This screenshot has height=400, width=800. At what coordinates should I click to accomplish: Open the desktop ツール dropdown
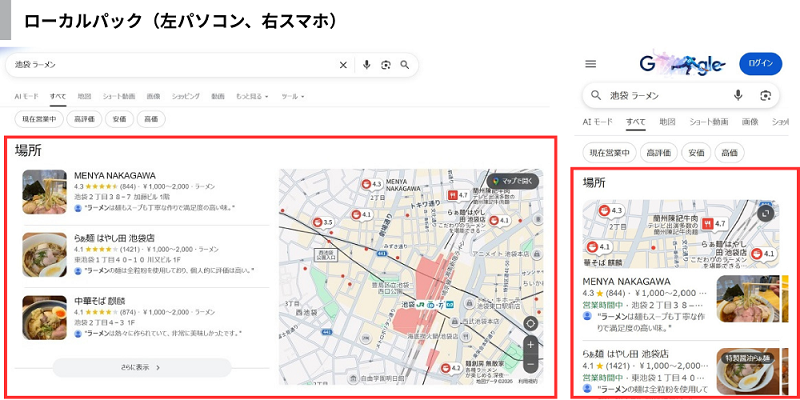[x=293, y=96]
